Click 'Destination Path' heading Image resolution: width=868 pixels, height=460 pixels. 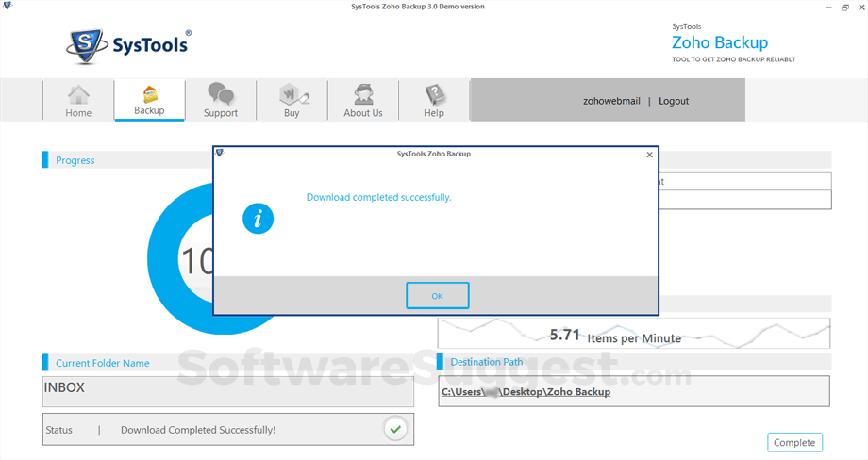[487, 362]
